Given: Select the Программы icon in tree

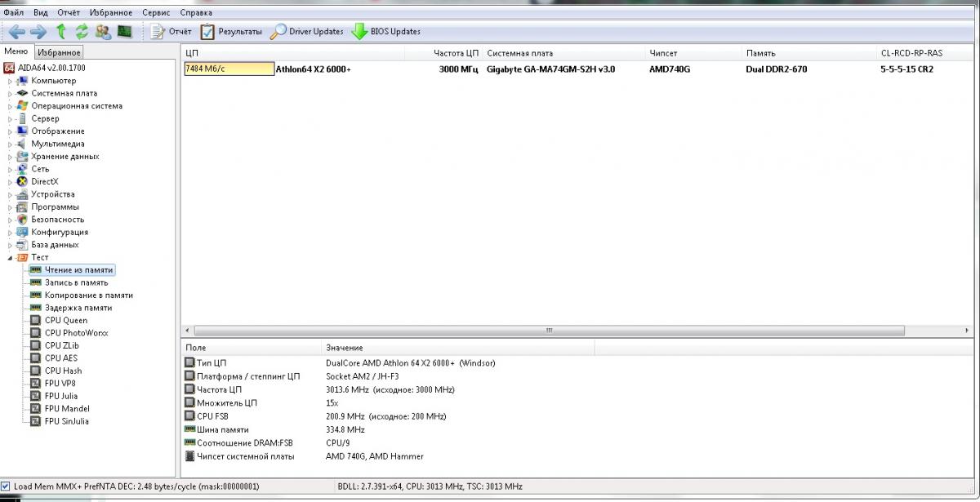Looking at the screenshot, I should coord(22,207).
